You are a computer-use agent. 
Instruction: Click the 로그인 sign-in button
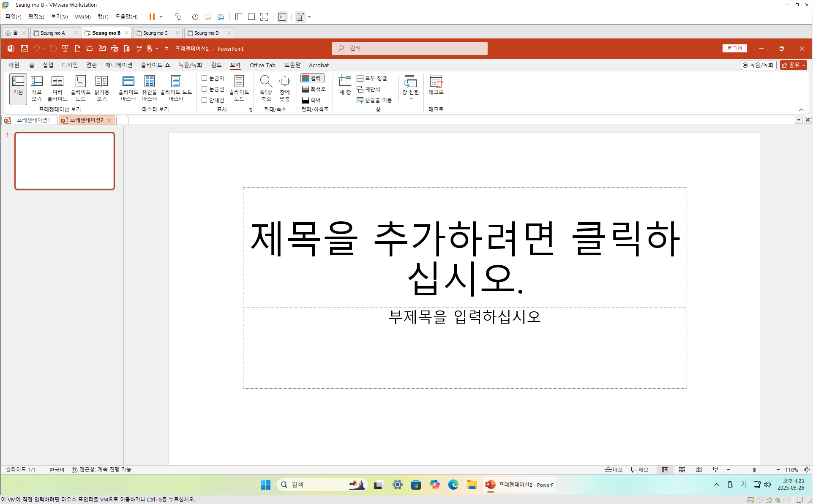734,49
